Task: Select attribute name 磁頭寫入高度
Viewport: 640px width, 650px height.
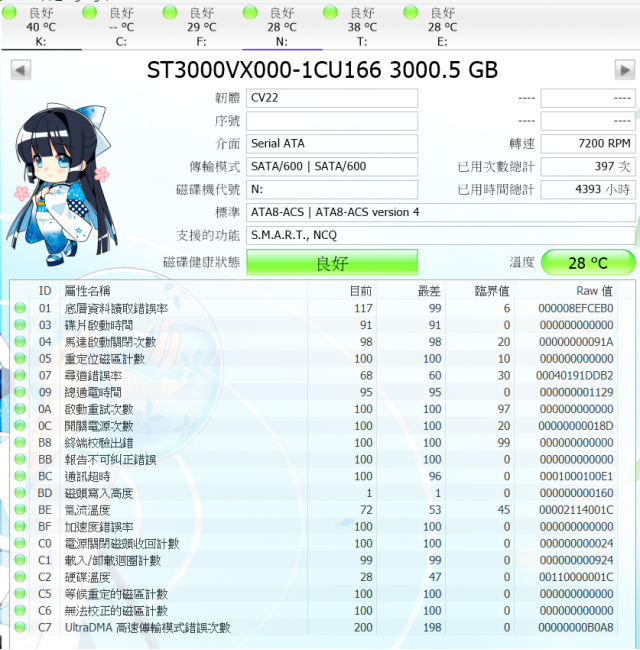Action: pyautogui.click(x=99, y=493)
